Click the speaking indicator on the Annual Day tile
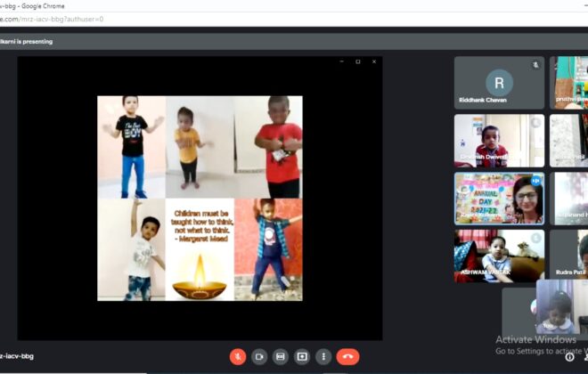 (535, 181)
